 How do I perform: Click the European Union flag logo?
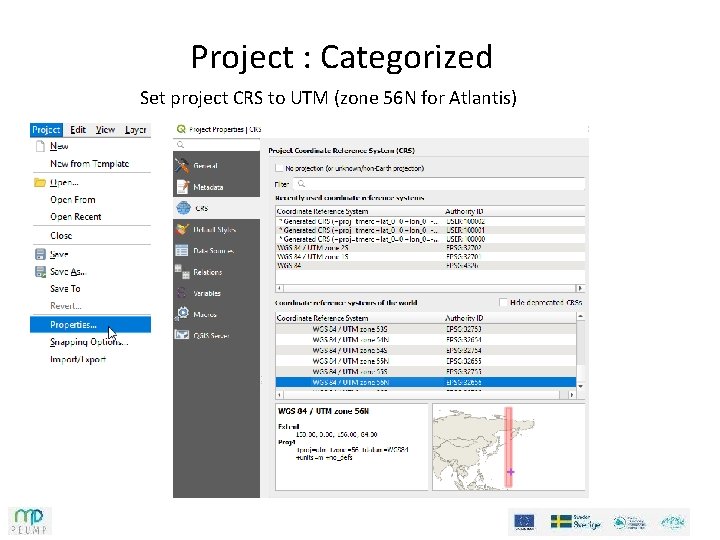[x=524, y=522]
